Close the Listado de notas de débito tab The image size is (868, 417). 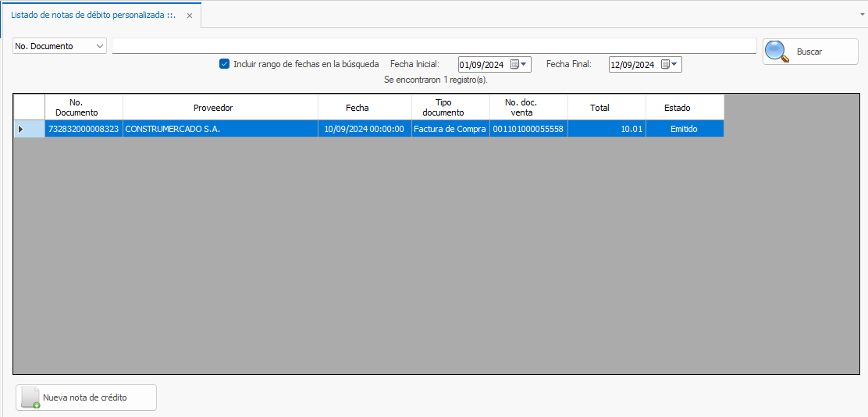[x=190, y=16]
